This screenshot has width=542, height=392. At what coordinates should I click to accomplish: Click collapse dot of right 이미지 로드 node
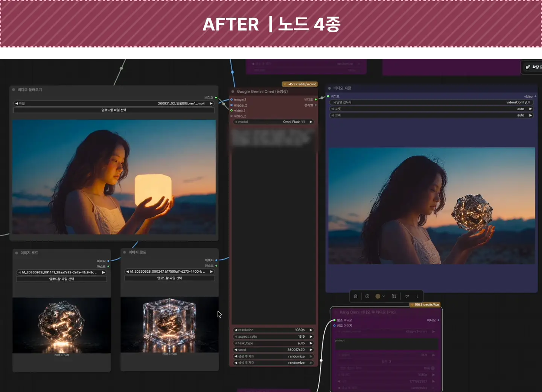pyautogui.click(x=125, y=252)
